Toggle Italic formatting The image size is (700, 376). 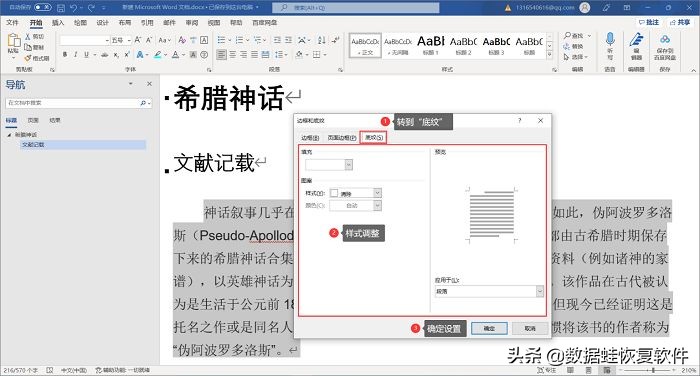point(75,54)
